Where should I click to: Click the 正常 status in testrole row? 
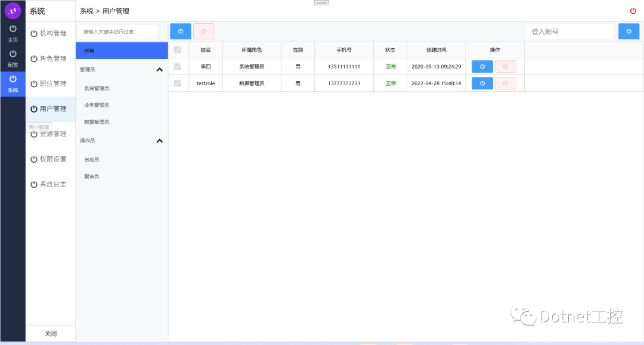391,83
